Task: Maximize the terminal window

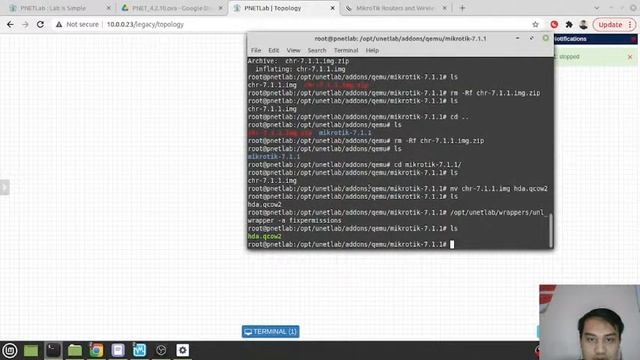Action: pyautogui.click(x=531, y=38)
